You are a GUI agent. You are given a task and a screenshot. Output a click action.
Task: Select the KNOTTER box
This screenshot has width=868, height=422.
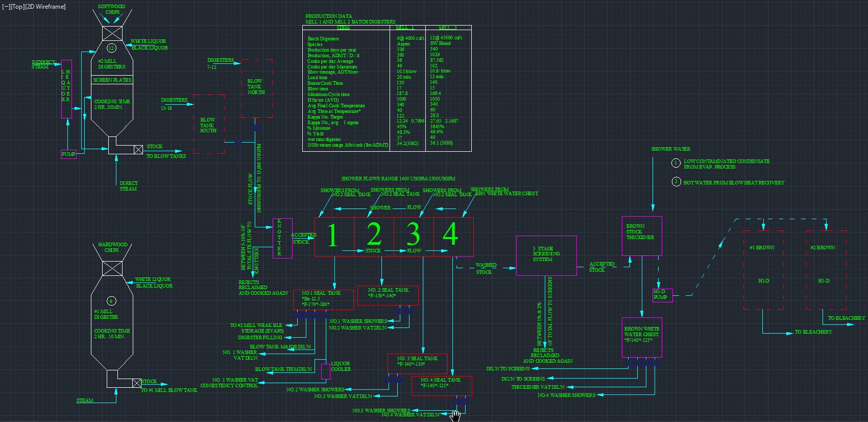(282, 238)
